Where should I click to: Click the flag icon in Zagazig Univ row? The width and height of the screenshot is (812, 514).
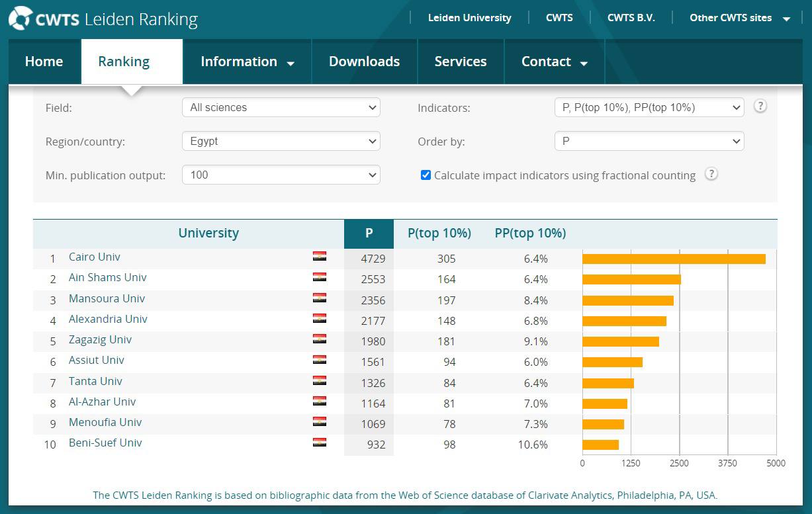click(320, 339)
